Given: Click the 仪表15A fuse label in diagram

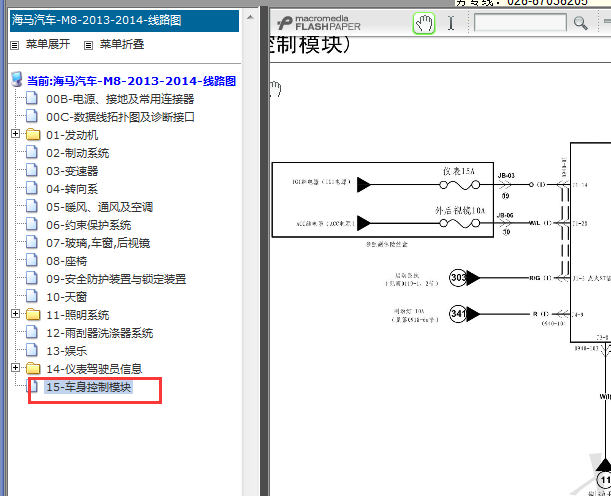Looking at the screenshot, I should (x=459, y=171).
